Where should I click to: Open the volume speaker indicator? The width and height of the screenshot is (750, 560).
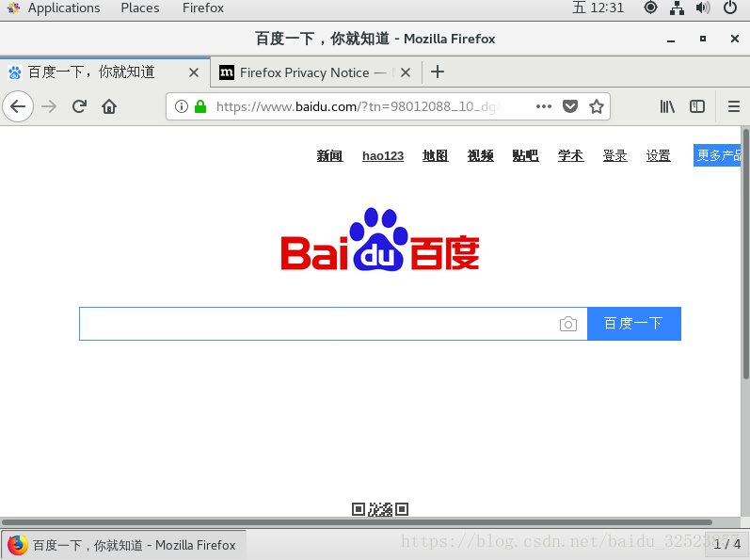703,8
